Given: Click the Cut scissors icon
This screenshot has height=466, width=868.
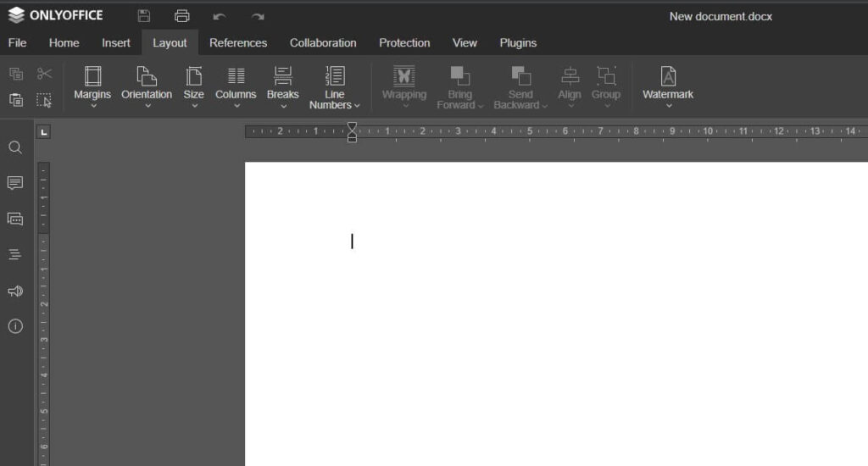Looking at the screenshot, I should [44, 75].
